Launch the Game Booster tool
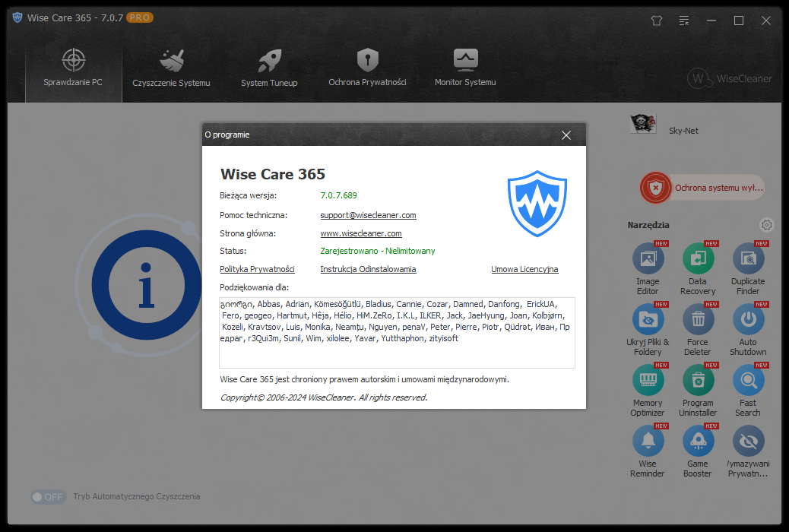 click(x=698, y=451)
